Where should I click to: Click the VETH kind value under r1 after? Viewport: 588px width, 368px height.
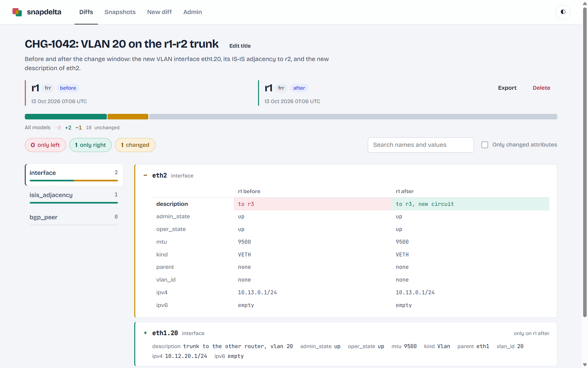tap(402, 254)
